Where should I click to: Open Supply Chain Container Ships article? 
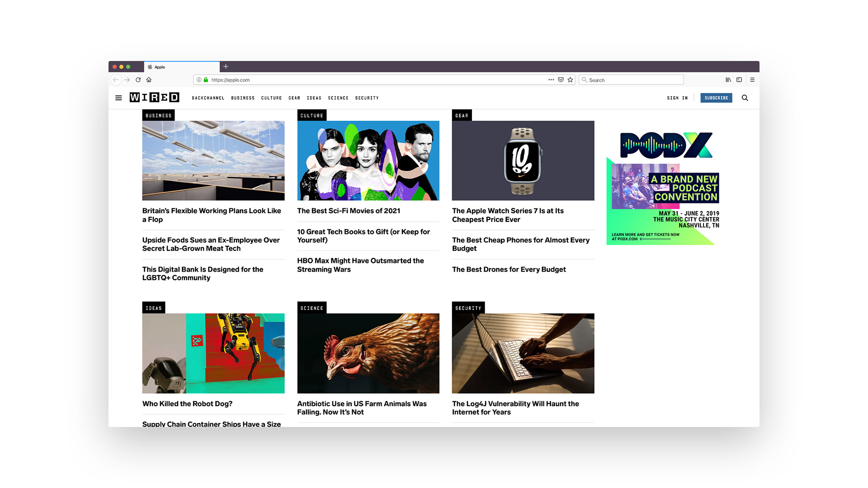tap(212, 424)
